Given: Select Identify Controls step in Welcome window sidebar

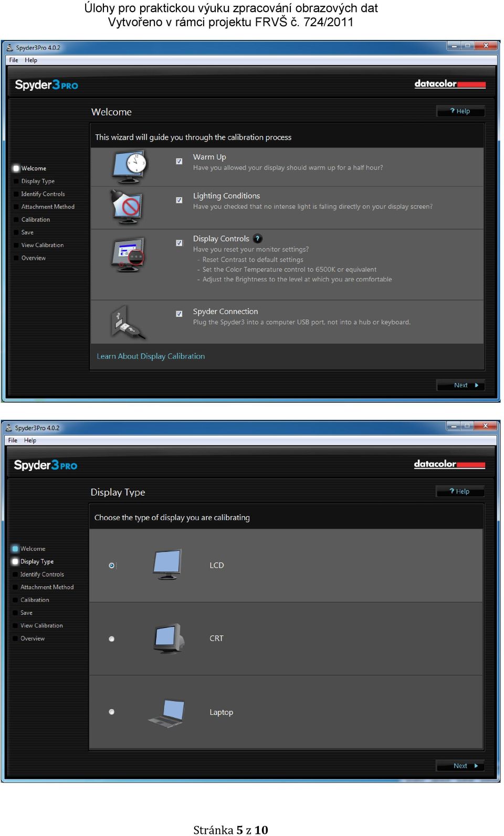Looking at the screenshot, I should 39,194.
